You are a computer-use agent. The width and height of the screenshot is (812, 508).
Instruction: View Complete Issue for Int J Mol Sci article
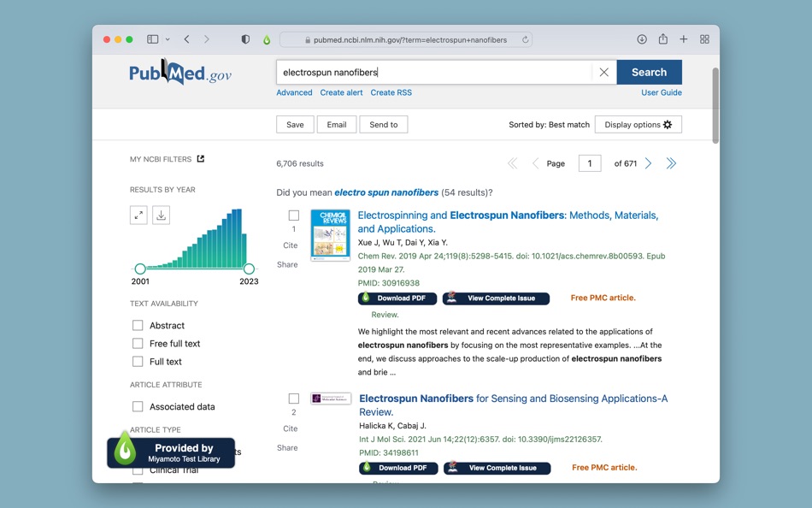pos(497,468)
